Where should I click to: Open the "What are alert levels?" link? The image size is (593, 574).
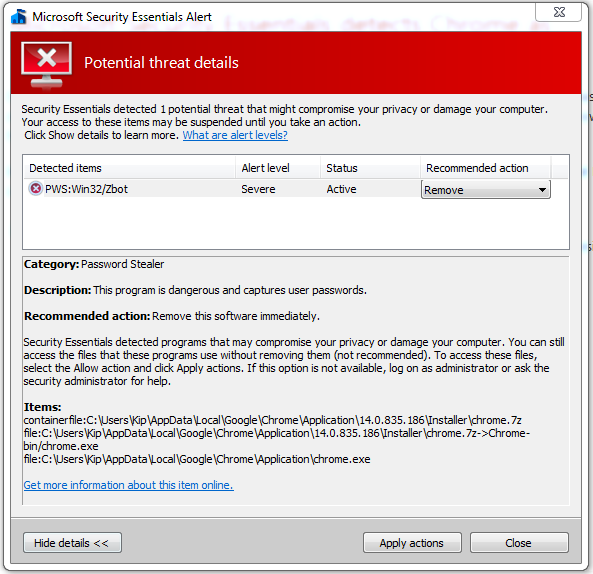click(235, 135)
